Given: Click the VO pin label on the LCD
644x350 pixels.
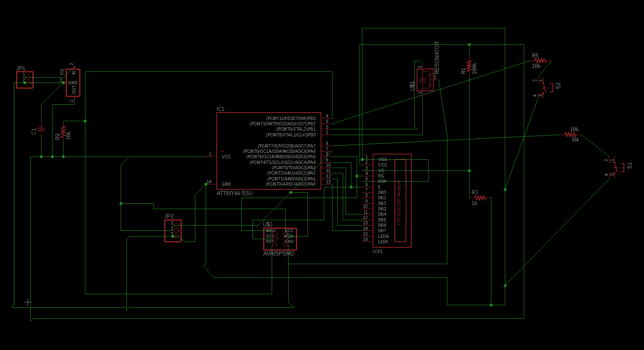Looking at the screenshot, I should tap(381, 170).
